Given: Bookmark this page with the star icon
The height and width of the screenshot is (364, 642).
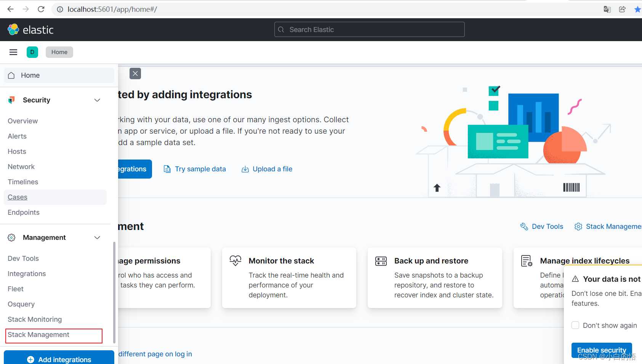Looking at the screenshot, I should click(x=637, y=9).
